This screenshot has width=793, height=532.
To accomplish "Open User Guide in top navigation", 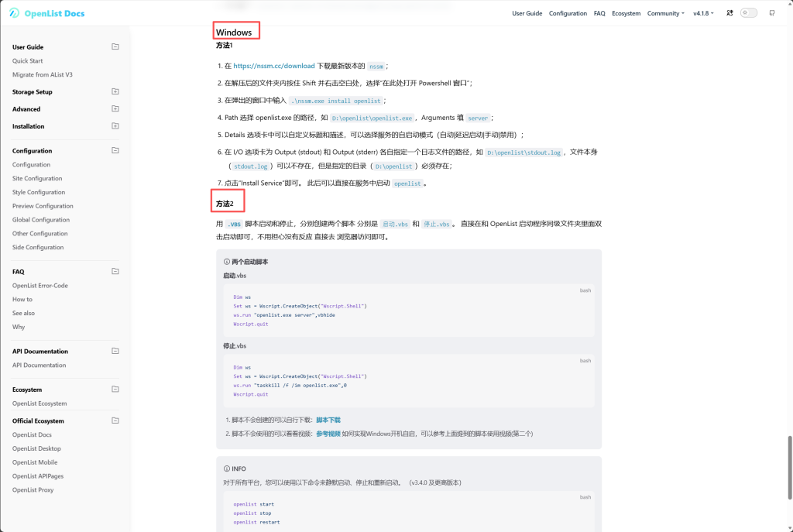I will coord(527,13).
